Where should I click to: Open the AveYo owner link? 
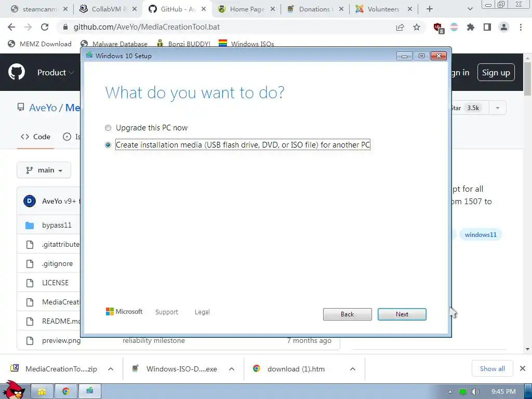coord(43,108)
